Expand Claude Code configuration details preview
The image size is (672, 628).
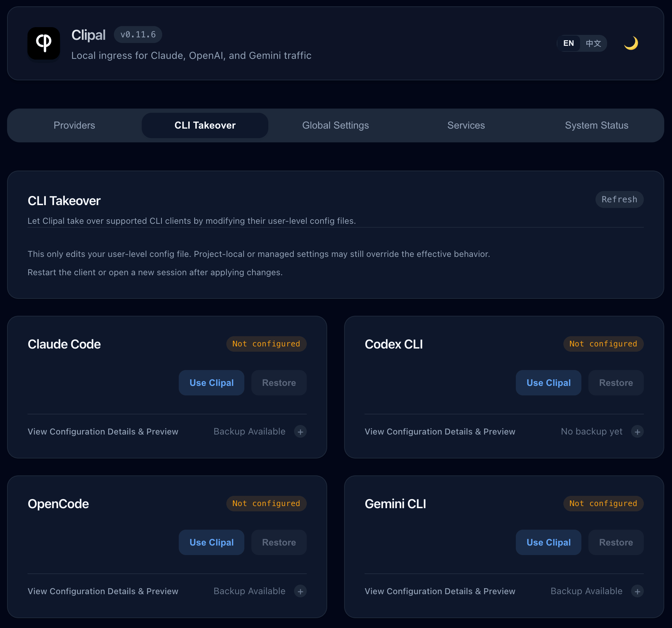coord(103,431)
